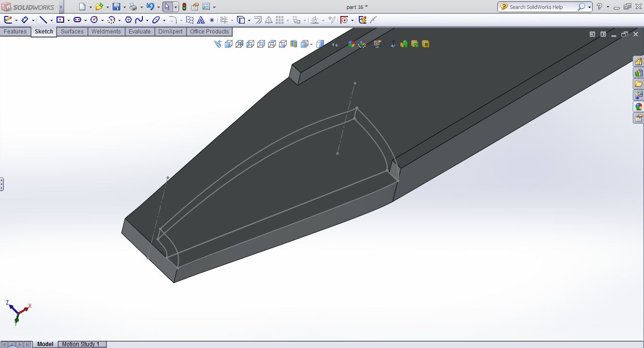This screenshot has height=348, width=644.
Task: Open the Appearances color ball pane
Action: (638, 107)
